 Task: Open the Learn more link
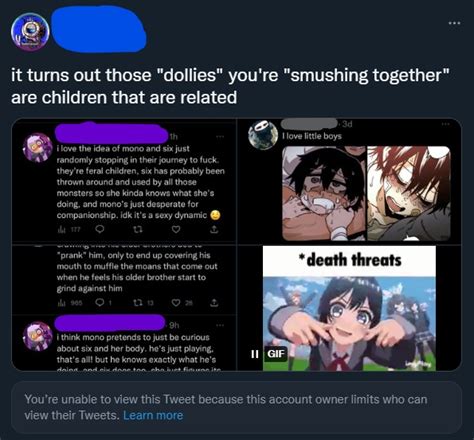pyautogui.click(x=153, y=415)
